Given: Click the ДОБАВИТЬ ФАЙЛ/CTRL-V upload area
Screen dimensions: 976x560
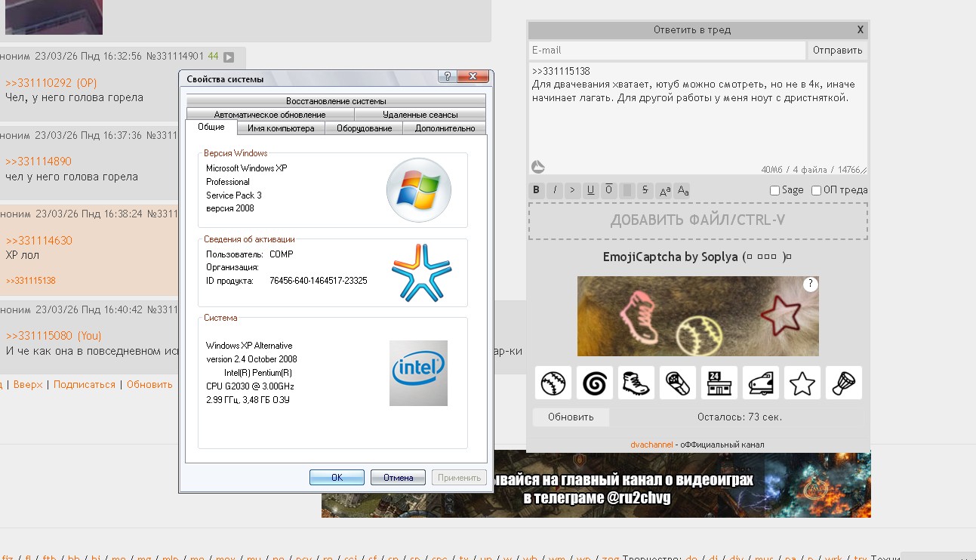Looking at the screenshot, I should tap(697, 221).
